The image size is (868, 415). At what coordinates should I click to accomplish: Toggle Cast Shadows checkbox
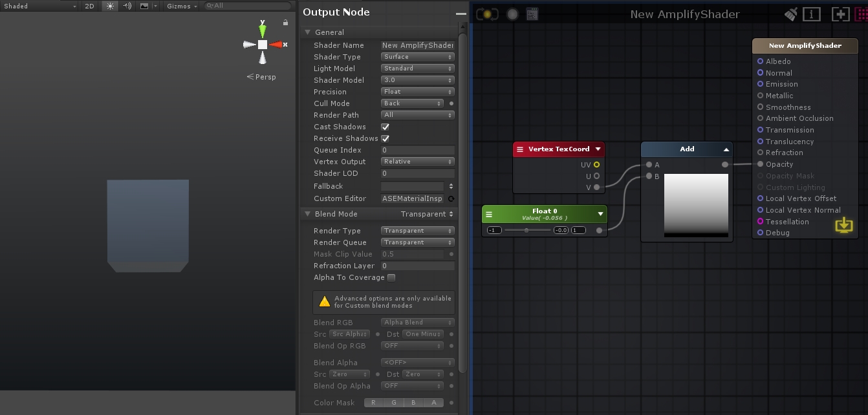385,127
